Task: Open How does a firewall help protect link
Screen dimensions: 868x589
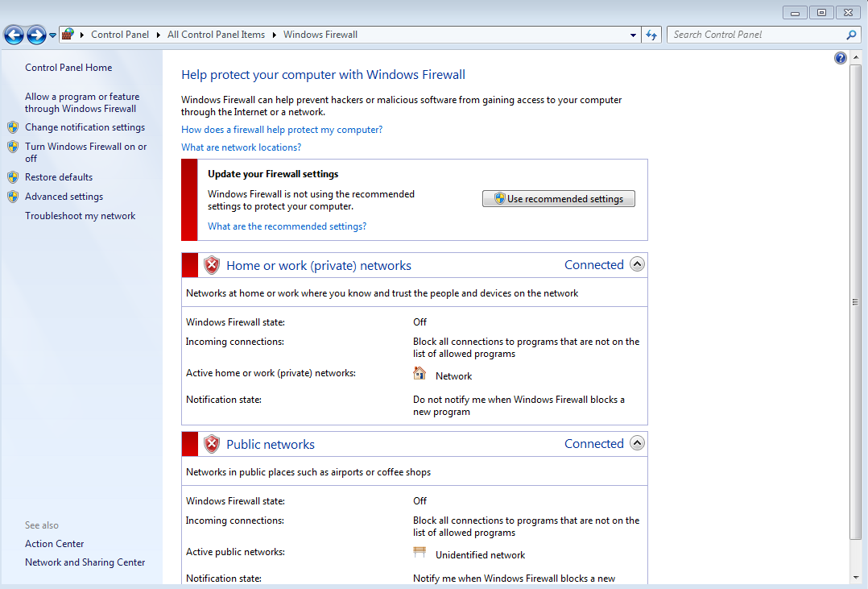Action: (282, 130)
